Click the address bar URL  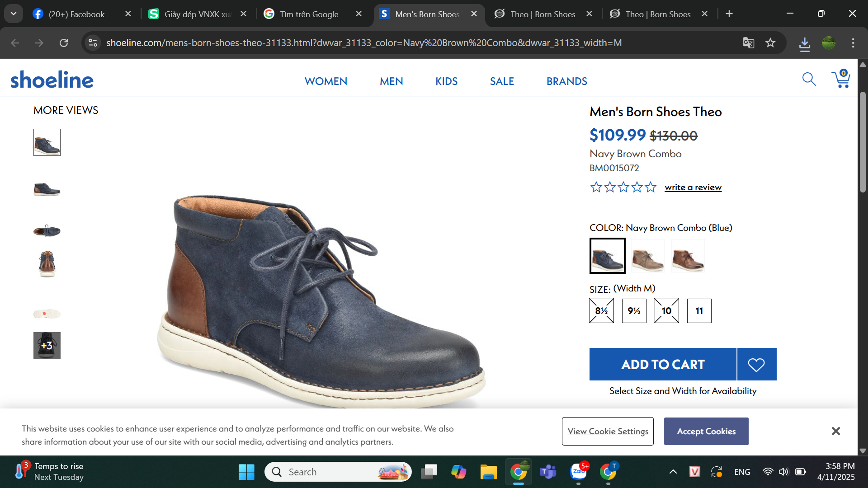tap(364, 43)
